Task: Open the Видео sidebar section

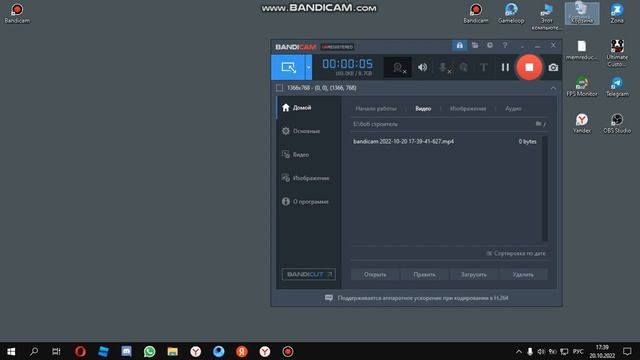Action: 309,155
